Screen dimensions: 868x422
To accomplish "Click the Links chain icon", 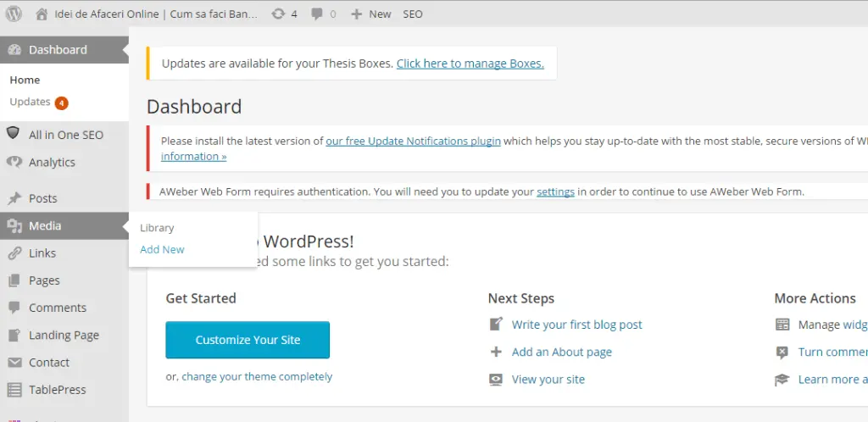I will (14, 253).
